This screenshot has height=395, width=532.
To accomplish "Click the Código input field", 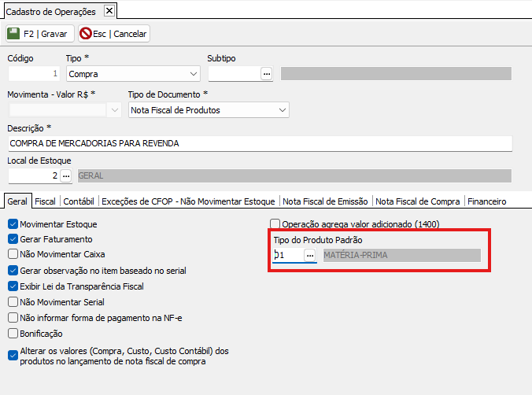I will tap(34, 74).
